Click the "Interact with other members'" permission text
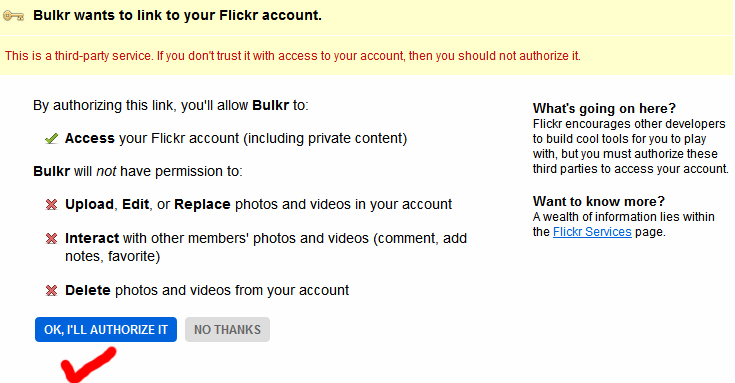Viewport: 735px width, 383px height. [266, 247]
